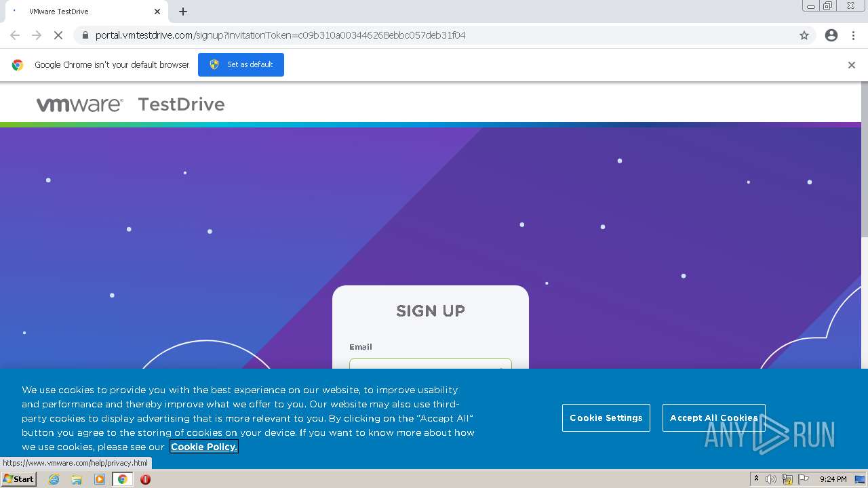This screenshot has height=488, width=868.
Task: Click the TestDrive heading text
Action: click(x=181, y=104)
